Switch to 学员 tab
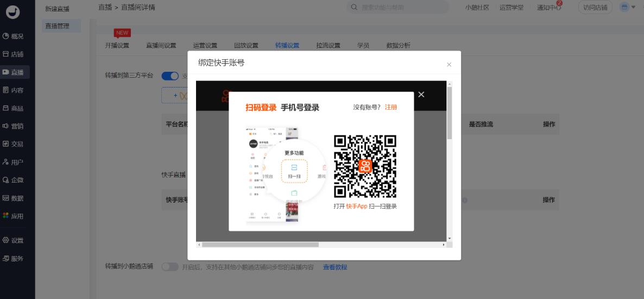The width and height of the screenshot is (644, 299). pyautogui.click(x=363, y=46)
